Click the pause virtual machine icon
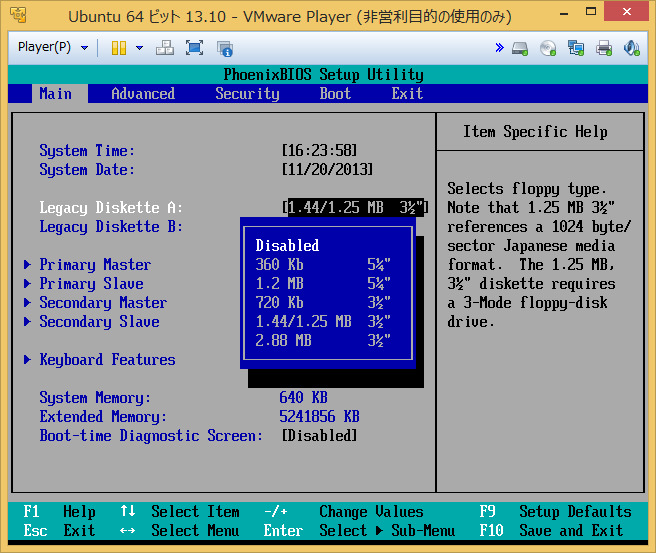This screenshot has height=553, width=656. click(x=118, y=47)
